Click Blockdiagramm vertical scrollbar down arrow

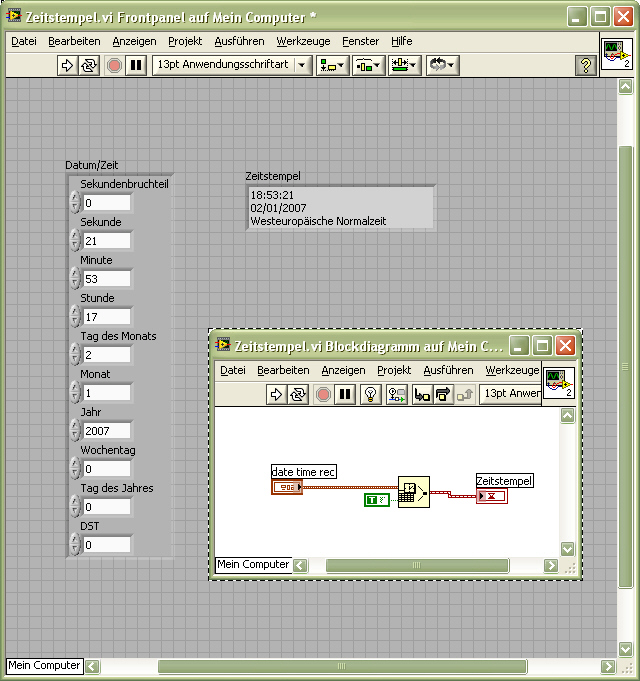click(x=567, y=549)
